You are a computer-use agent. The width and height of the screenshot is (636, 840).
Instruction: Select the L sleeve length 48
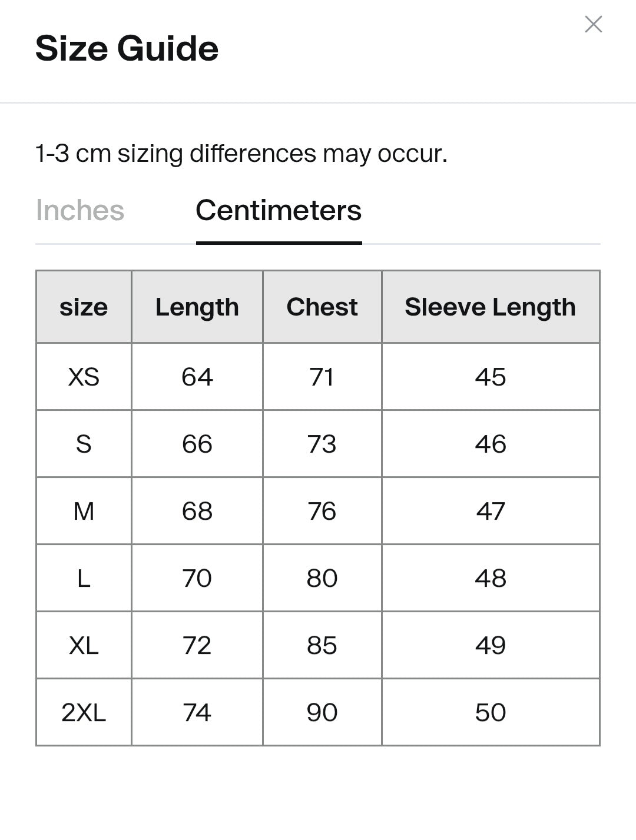tap(491, 577)
